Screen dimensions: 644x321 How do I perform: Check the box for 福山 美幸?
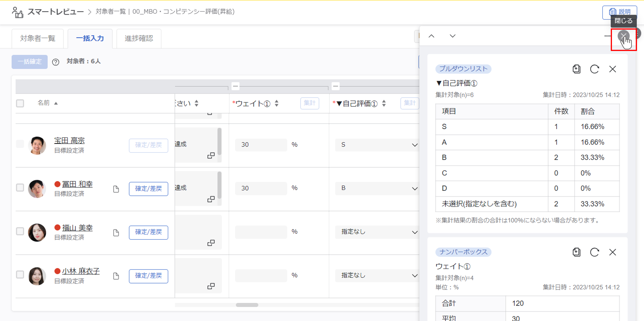20,231
